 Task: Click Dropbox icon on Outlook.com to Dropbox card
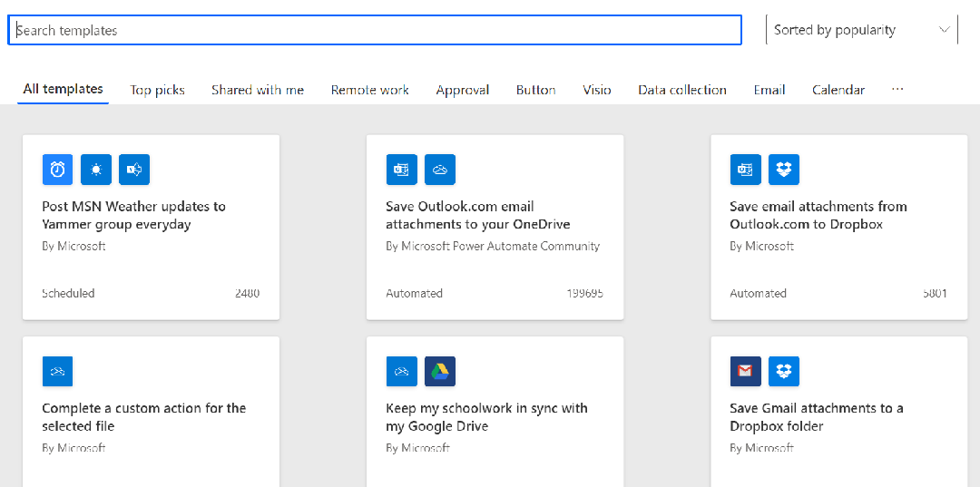pos(784,170)
